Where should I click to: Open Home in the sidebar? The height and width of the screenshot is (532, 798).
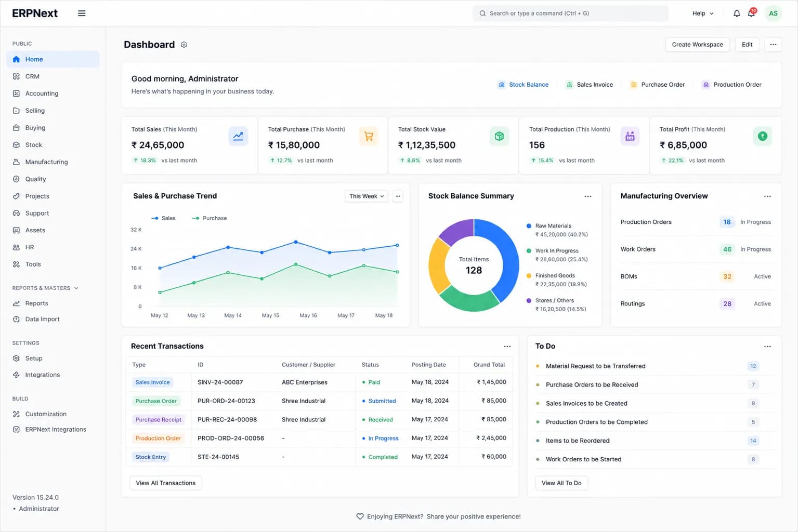click(x=53, y=59)
